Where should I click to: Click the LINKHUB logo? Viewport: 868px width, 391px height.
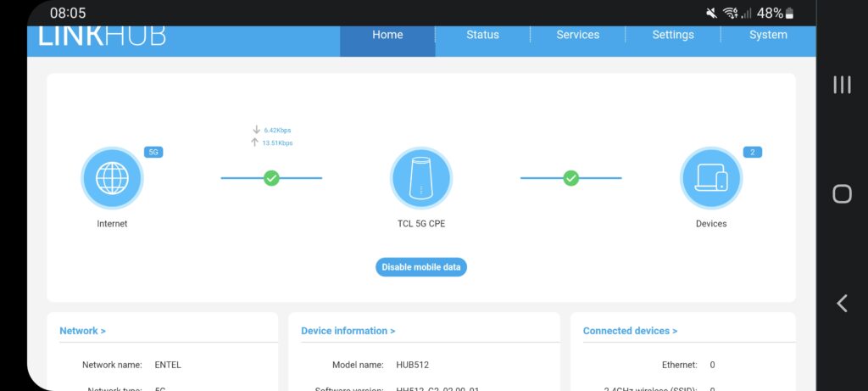(102, 36)
